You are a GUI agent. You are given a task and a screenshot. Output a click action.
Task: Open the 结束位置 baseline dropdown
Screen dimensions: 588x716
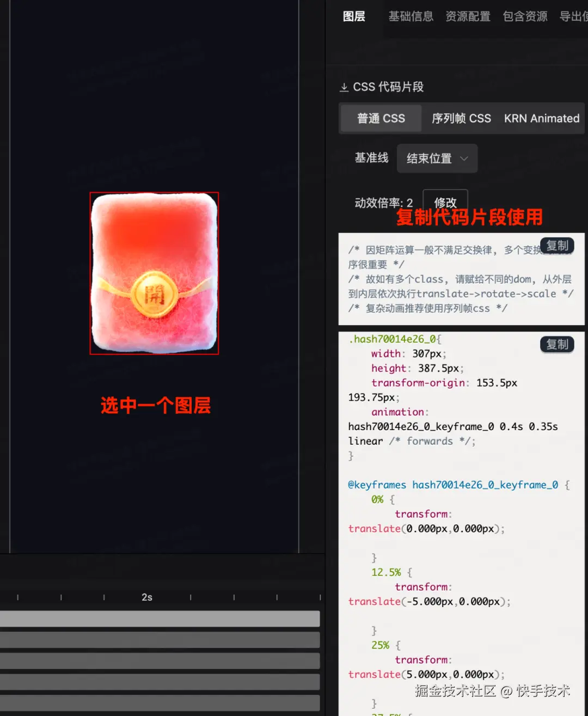point(437,158)
